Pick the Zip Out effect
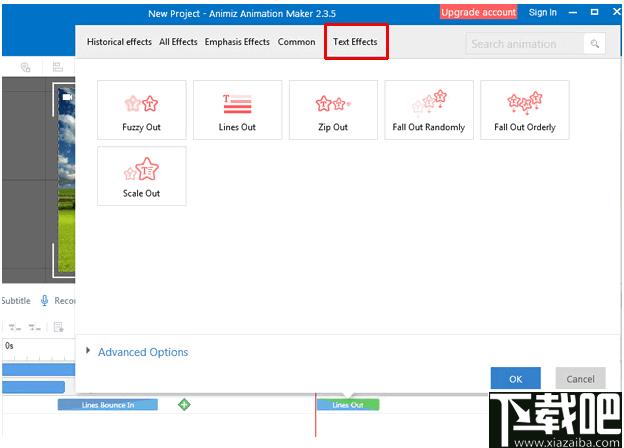Viewport: 624px width, 448px height. (333, 110)
